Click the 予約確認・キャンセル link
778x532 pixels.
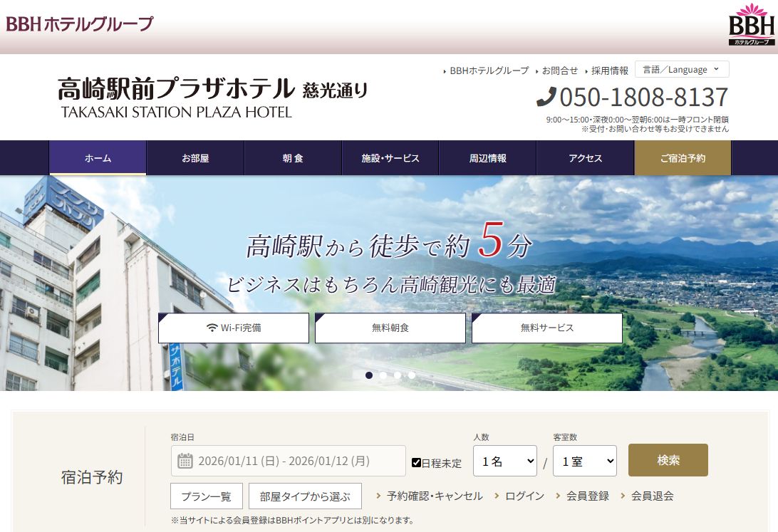(x=435, y=496)
